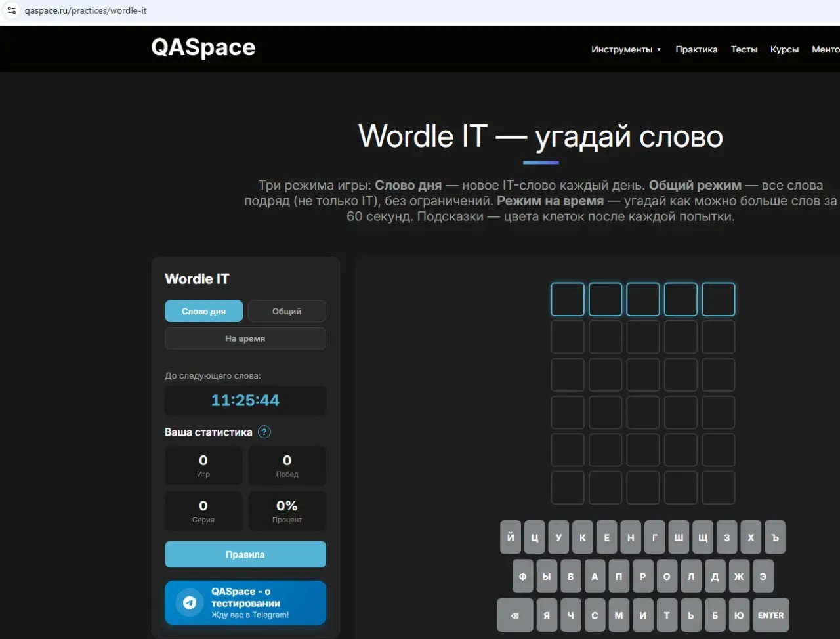Select the Общий game mode tab
This screenshot has width=840, height=639.
tap(287, 311)
